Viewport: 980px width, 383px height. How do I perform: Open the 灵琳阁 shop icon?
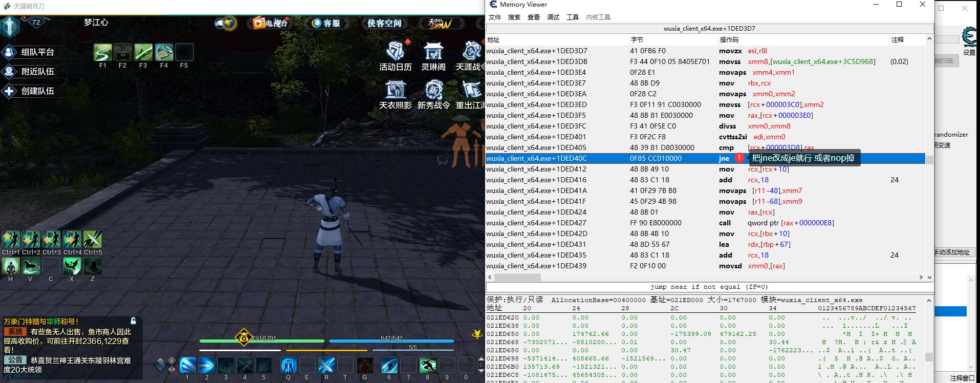[x=433, y=56]
